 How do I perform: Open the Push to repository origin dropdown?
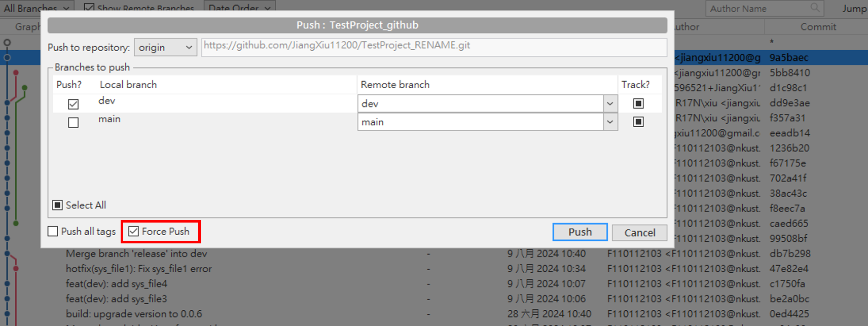165,47
